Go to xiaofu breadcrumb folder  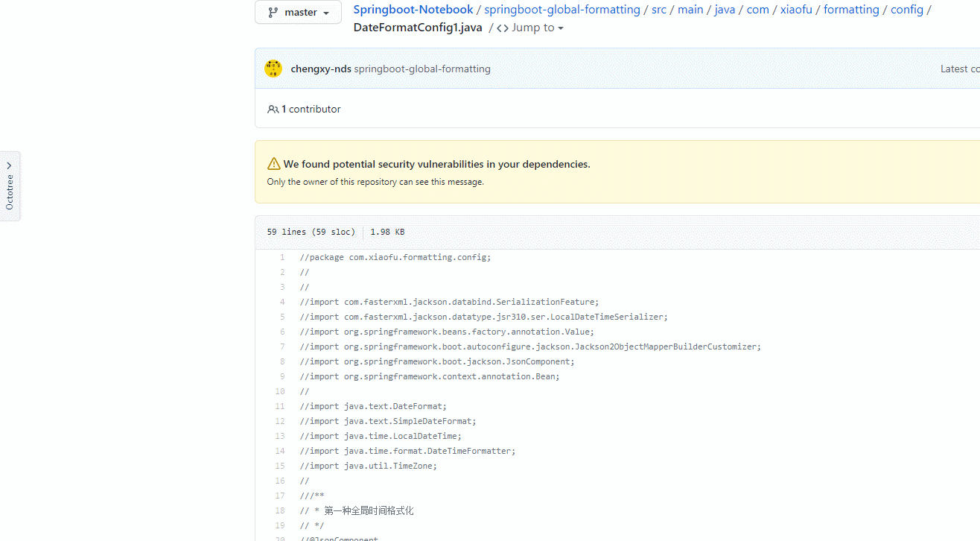click(x=796, y=10)
